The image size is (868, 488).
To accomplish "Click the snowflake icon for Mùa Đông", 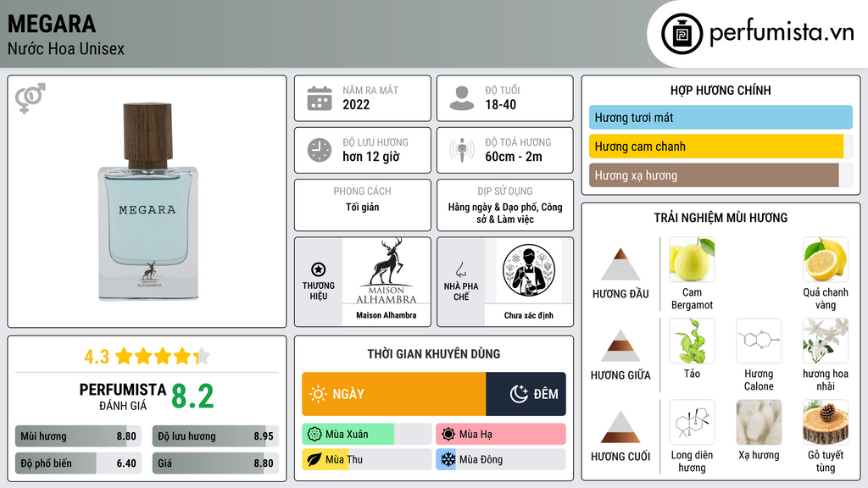I will point(448,459).
